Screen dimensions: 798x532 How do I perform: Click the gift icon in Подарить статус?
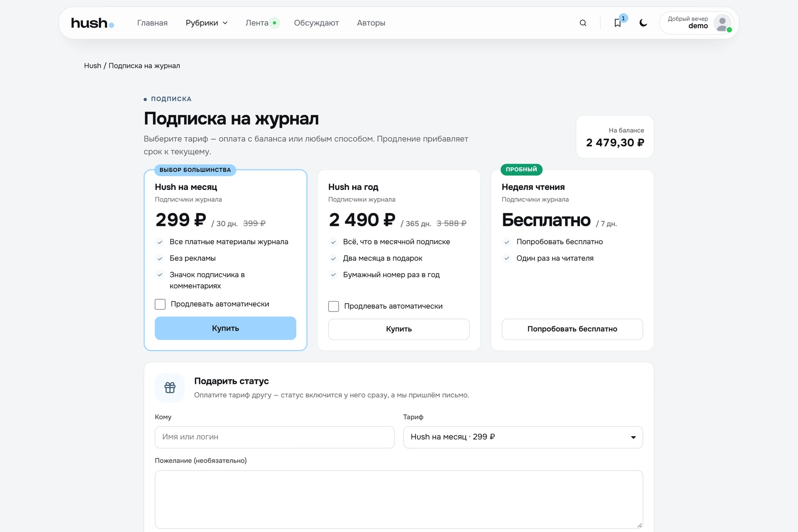coord(170,387)
